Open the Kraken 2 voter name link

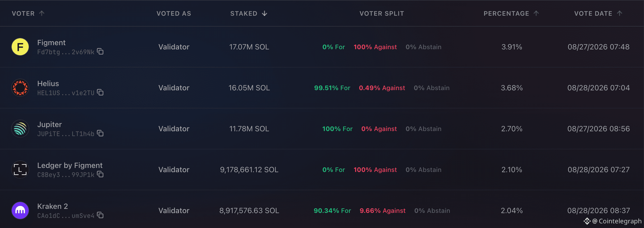pos(53,206)
